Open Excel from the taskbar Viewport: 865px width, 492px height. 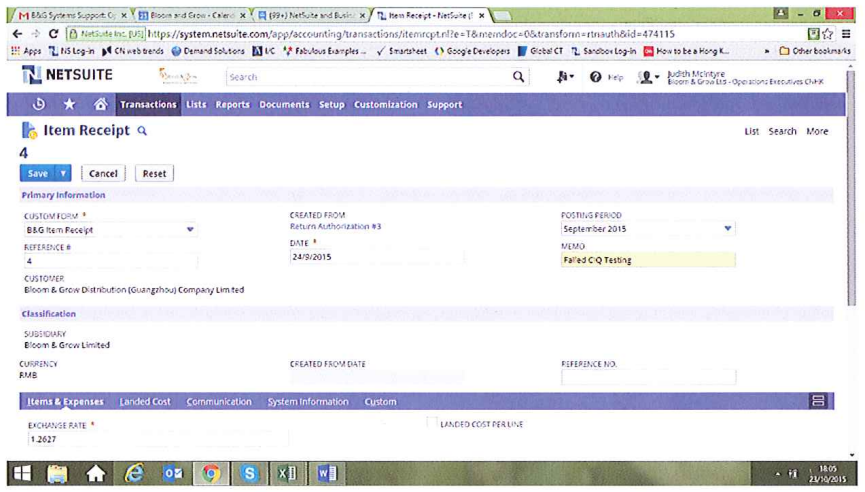click(287, 473)
